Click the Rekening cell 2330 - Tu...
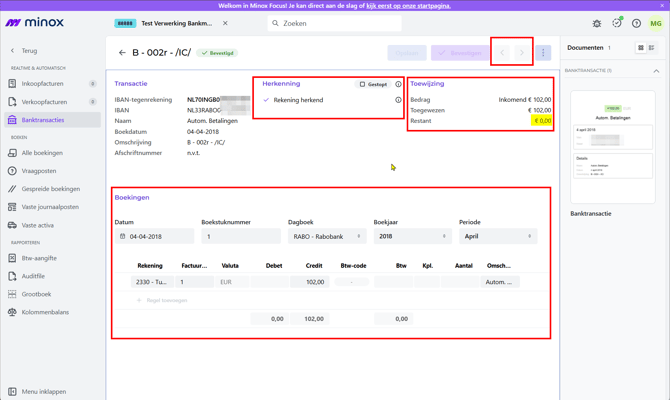The height and width of the screenshot is (400, 670). tap(152, 282)
